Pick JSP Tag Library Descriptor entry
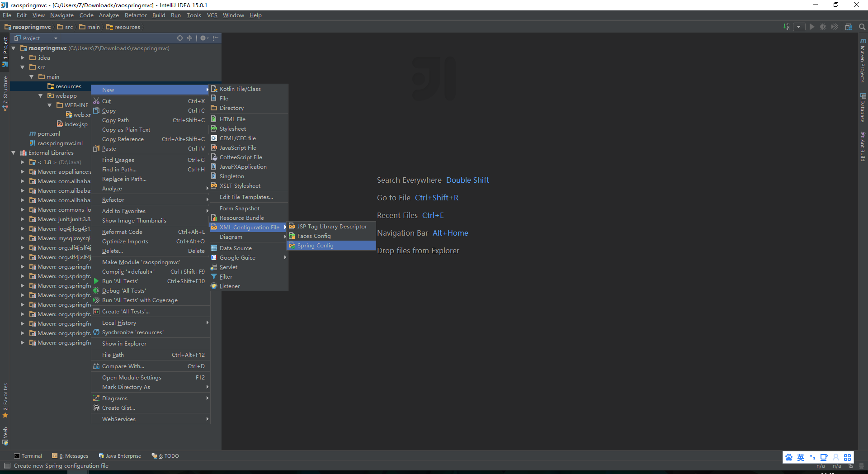Image resolution: width=868 pixels, height=474 pixels. pyautogui.click(x=331, y=227)
